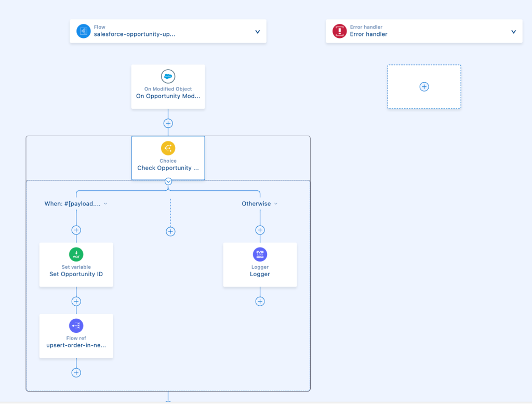This screenshot has height=404, width=532.
Task: Open the When #[payload condition dropdown
Action: point(105,204)
